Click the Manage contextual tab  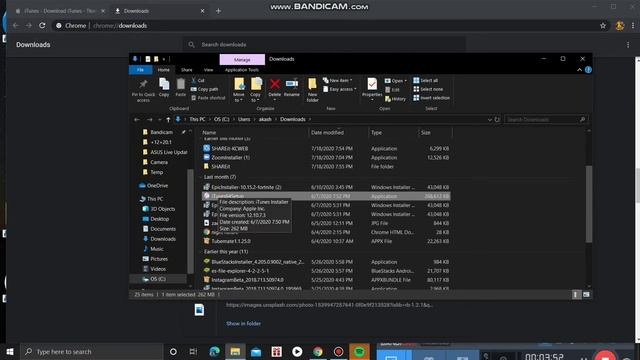[242, 60]
